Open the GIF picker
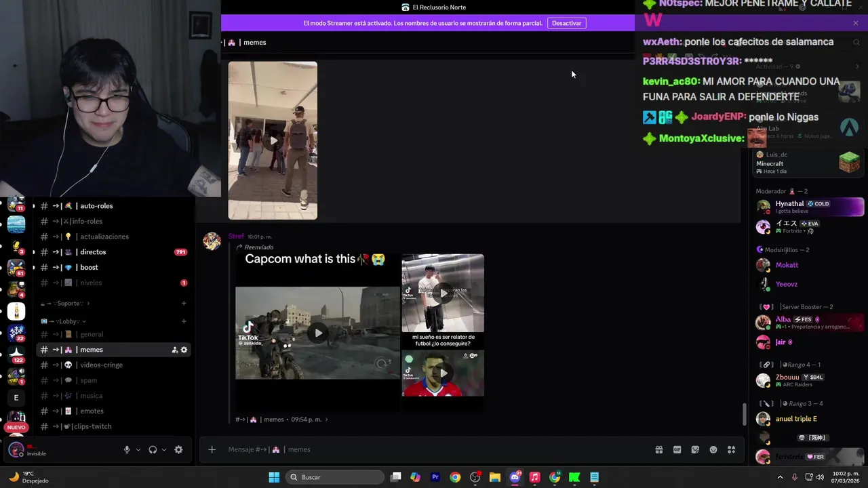This screenshot has height=488, width=868. (677, 449)
